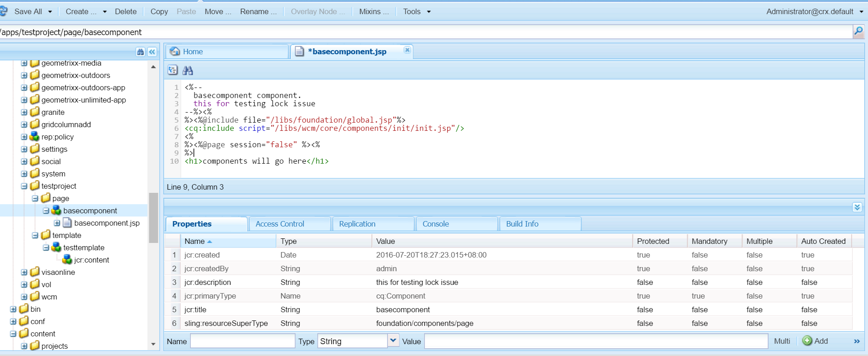Select the visaonline tree item

coord(58,272)
